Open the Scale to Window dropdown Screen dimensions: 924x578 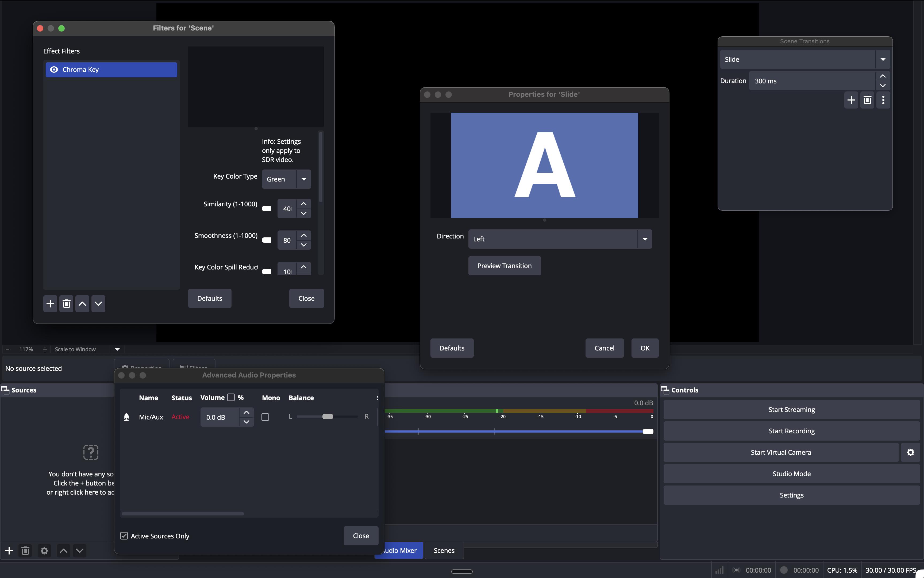[x=87, y=349]
